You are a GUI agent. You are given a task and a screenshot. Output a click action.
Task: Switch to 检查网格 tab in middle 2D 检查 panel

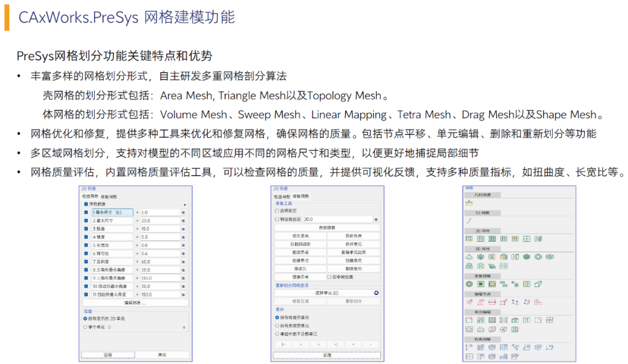click(x=282, y=197)
